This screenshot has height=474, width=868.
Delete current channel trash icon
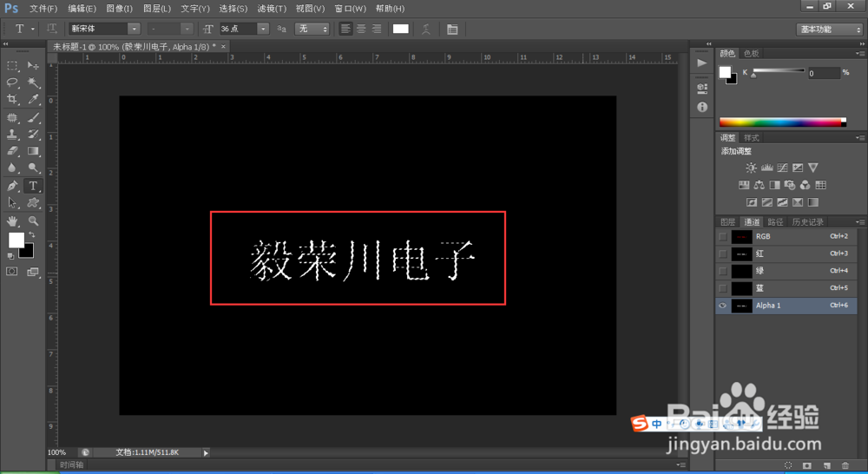pyautogui.click(x=845, y=465)
